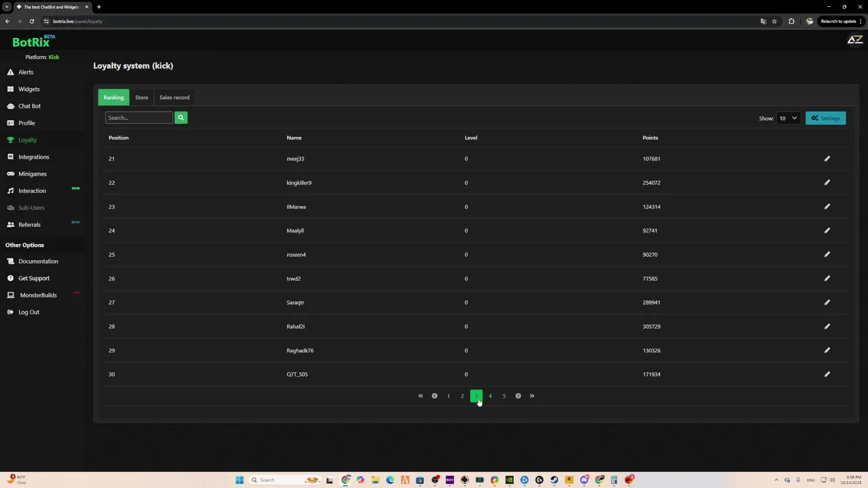Switch to the Ranking tab
868x488 pixels.
pos(113,98)
